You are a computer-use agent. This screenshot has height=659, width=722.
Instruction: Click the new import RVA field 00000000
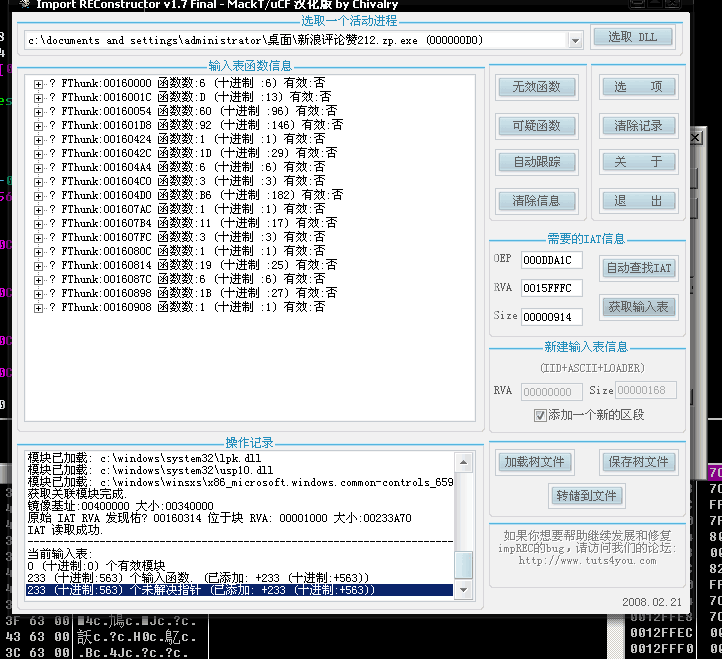point(552,392)
